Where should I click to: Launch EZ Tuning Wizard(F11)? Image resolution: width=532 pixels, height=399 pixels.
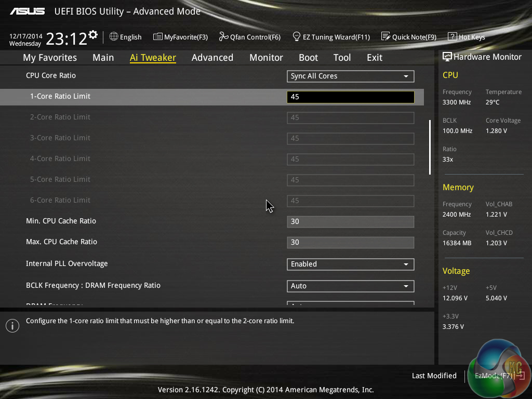(x=331, y=37)
